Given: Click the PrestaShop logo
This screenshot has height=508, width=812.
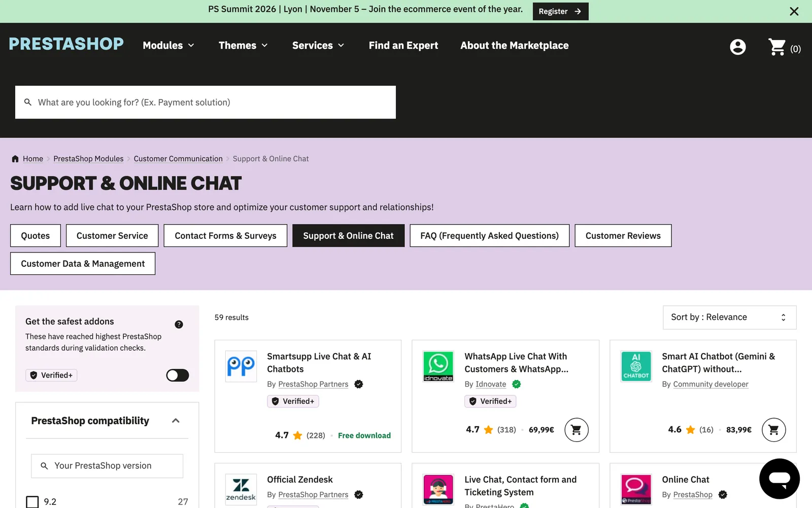Looking at the screenshot, I should [x=66, y=44].
